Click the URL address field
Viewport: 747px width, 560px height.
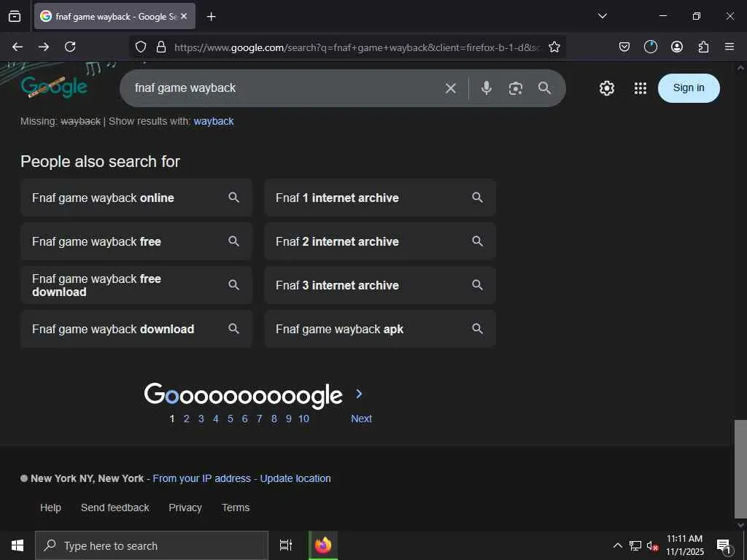[357, 47]
